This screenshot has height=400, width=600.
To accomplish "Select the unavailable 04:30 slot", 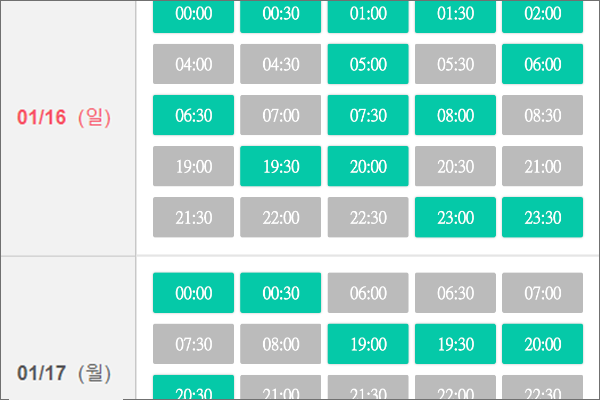I will pos(280,64).
